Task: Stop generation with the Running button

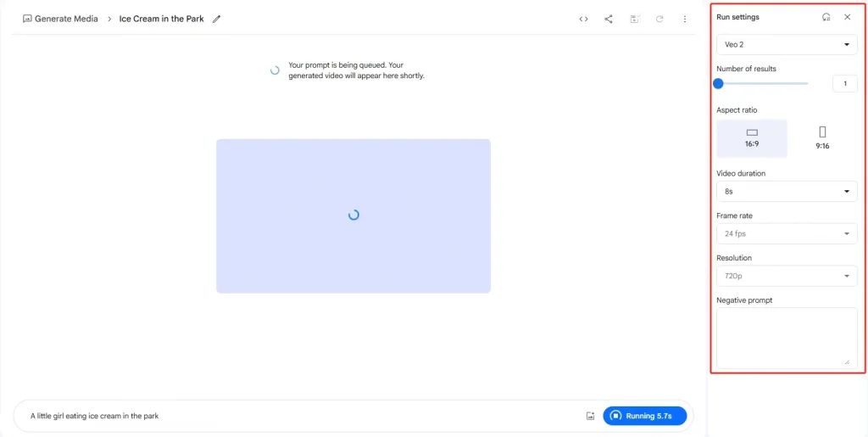Action: [x=644, y=416]
